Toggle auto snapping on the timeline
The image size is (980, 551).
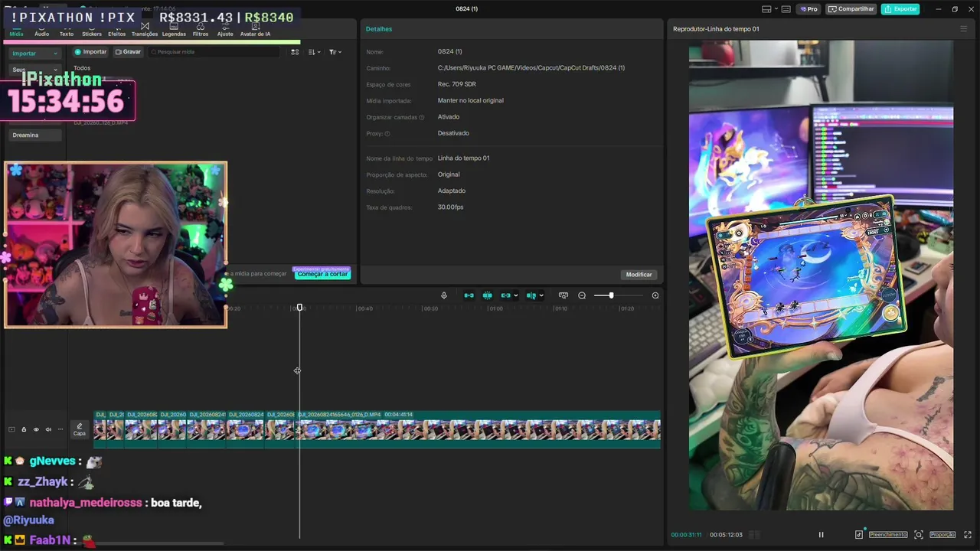(x=487, y=295)
